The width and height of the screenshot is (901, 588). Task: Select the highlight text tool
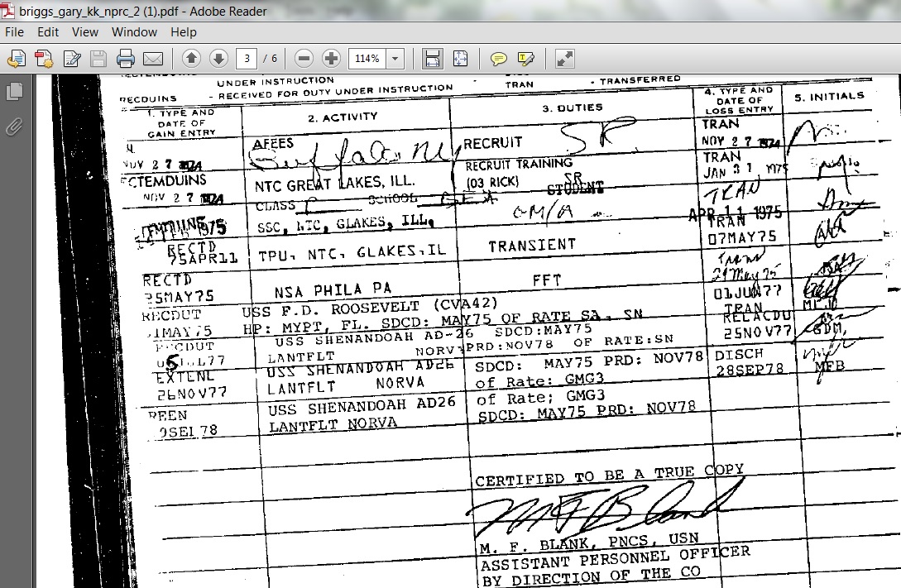coord(525,59)
